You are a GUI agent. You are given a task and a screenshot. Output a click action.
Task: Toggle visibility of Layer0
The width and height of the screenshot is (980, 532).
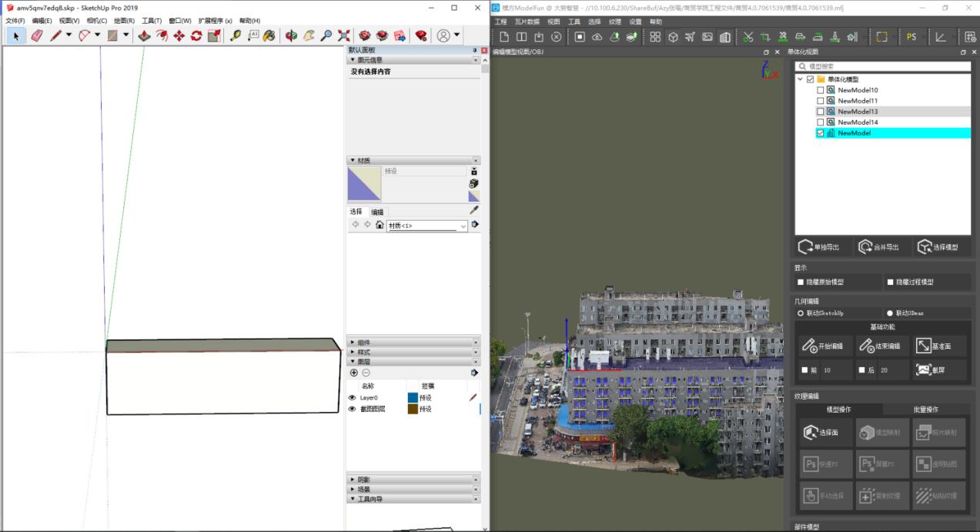[353, 398]
